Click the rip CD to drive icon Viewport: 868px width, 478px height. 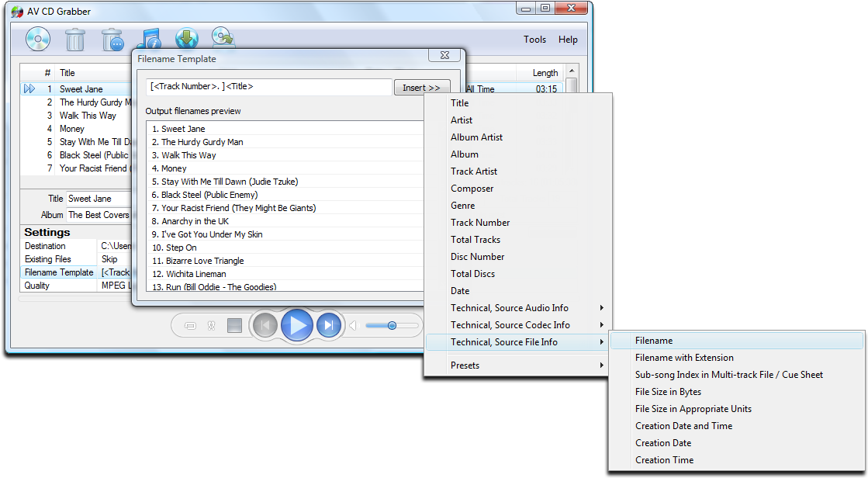coord(223,38)
